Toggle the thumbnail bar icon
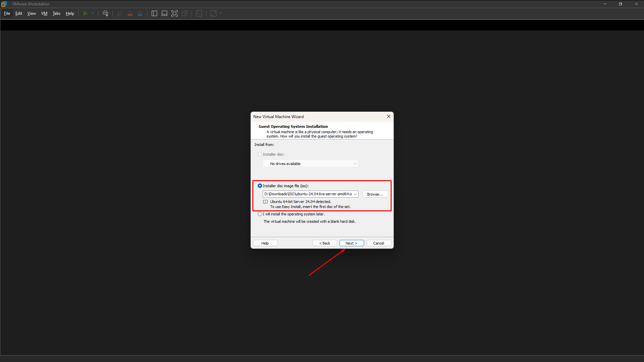 click(x=164, y=13)
